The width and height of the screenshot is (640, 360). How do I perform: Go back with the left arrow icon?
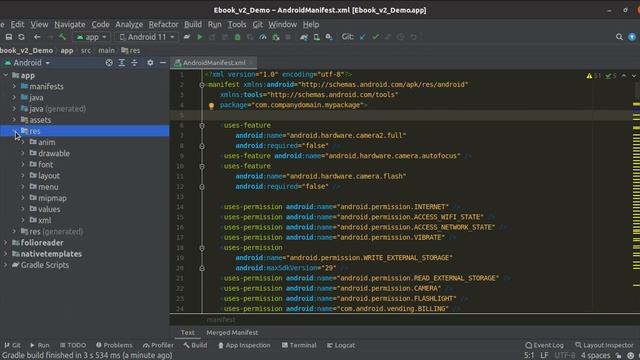(37, 37)
